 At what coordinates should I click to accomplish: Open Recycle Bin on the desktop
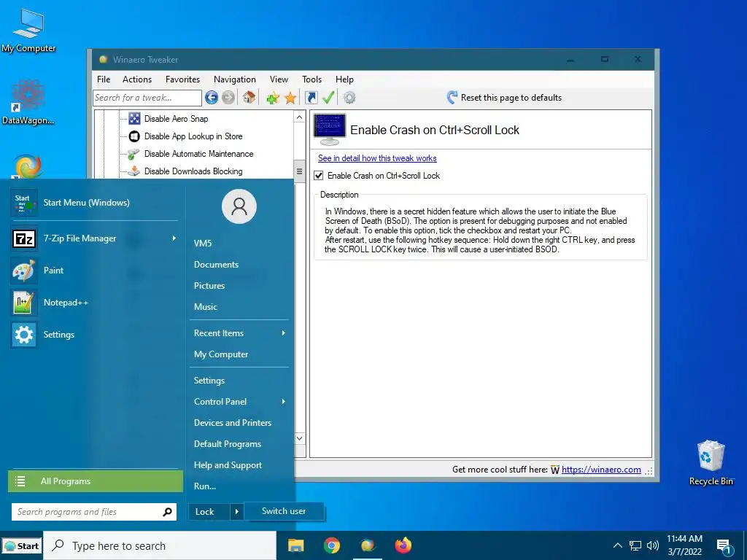(711, 463)
